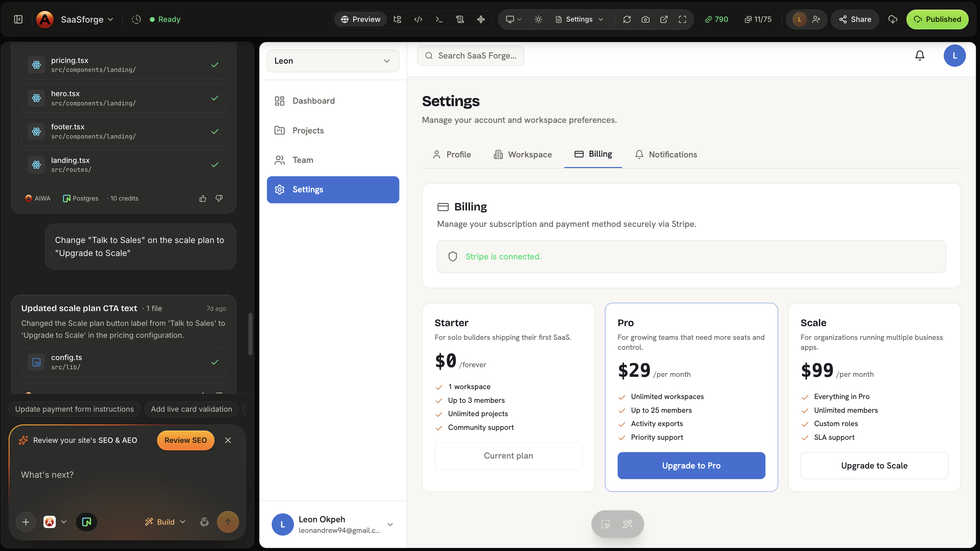Open notifications bell in app header

(x=919, y=55)
